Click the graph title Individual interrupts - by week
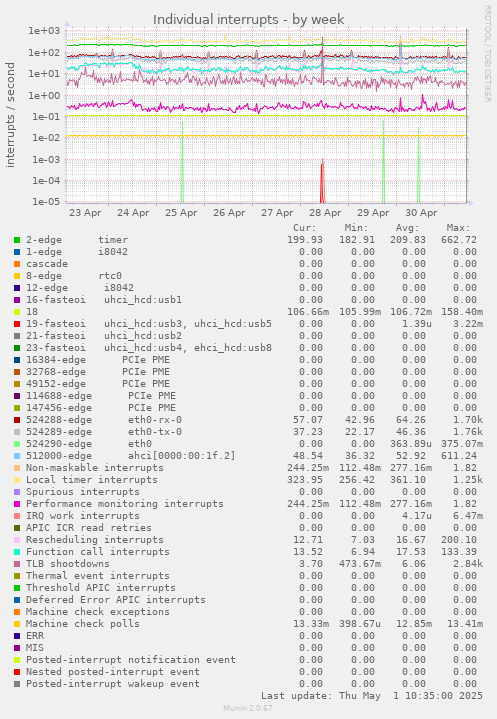This screenshot has width=497, height=719. (x=248, y=20)
